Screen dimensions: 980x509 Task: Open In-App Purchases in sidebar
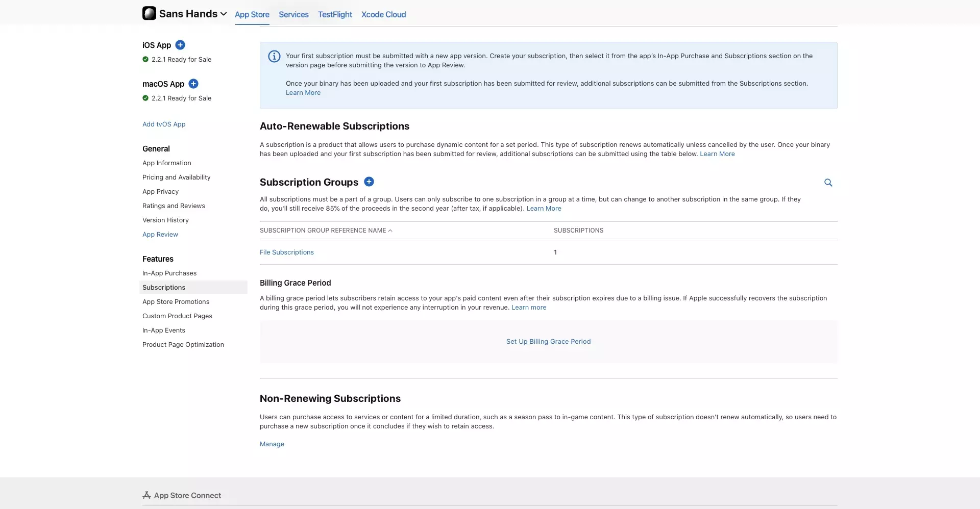[169, 273]
